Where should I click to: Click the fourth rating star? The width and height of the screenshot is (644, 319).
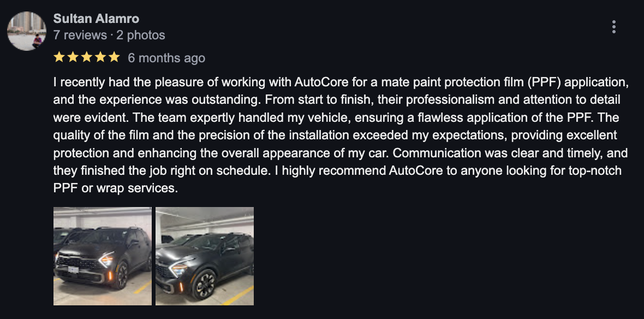pyautogui.click(x=100, y=57)
